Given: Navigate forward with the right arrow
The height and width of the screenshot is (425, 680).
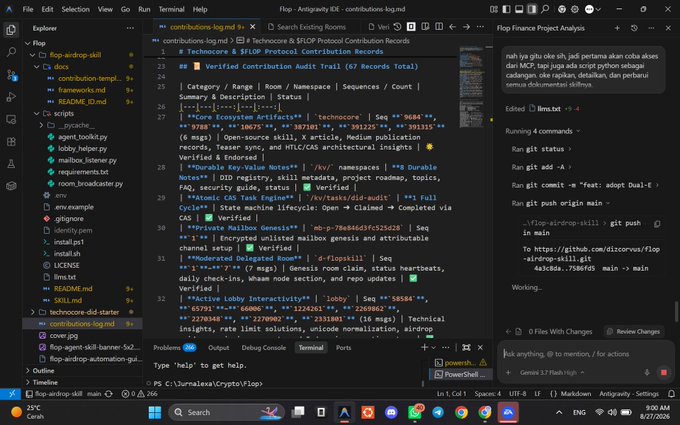Looking at the screenshot, I should (x=466, y=27).
